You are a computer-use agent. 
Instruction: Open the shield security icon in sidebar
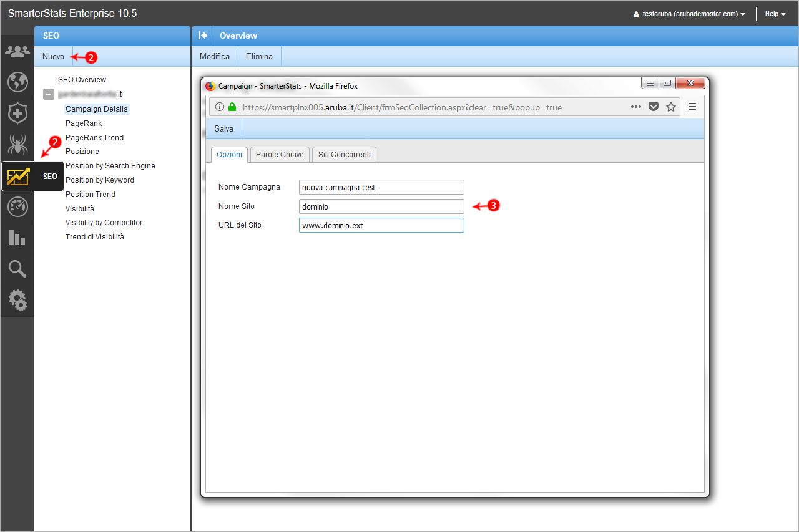click(x=17, y=114)
